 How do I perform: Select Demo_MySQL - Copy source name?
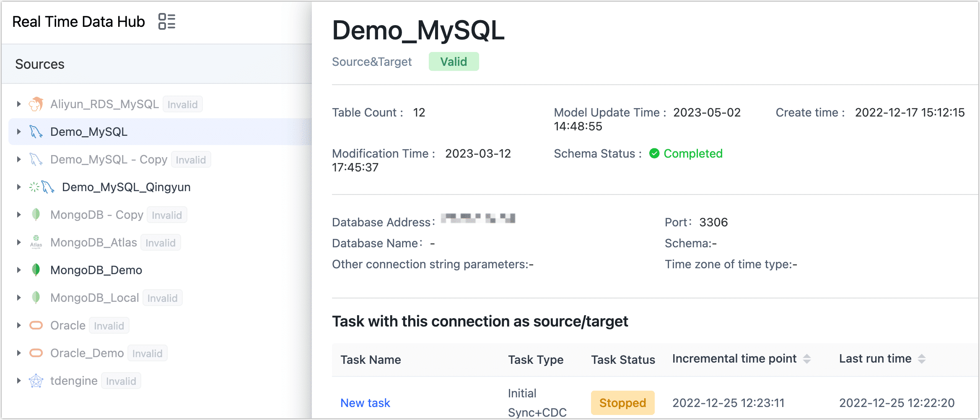[x=109, y=159]
